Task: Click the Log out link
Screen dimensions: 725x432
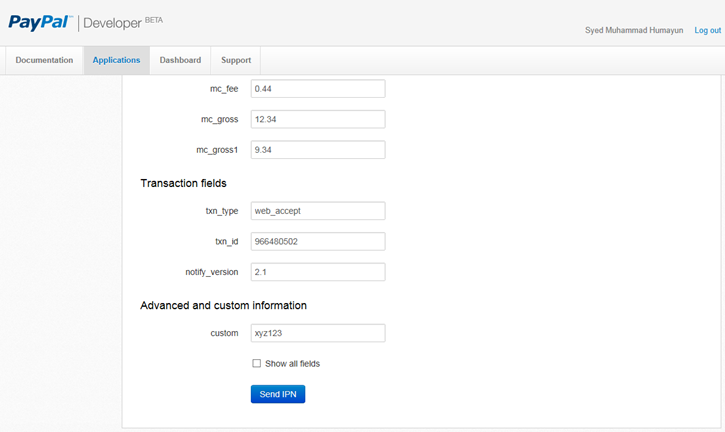Action: 707,31
